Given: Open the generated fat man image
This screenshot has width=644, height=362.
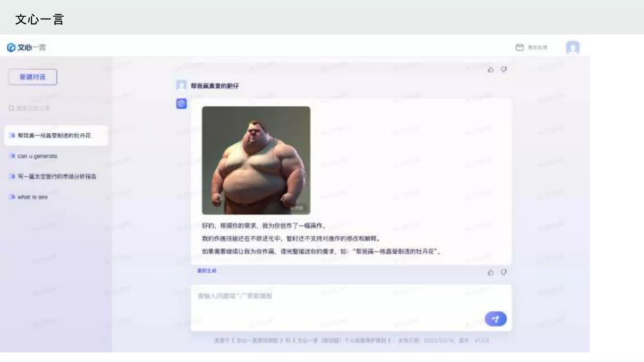Looking at the screenshot, I should click(256, 160).
